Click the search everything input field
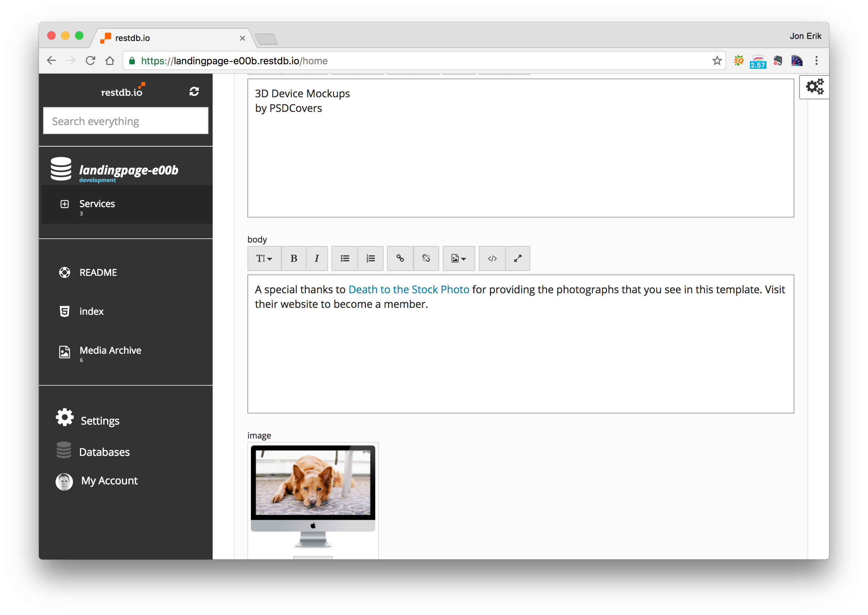Image resolution: width=868 pixels, height=615 pixels. point(127,121)
